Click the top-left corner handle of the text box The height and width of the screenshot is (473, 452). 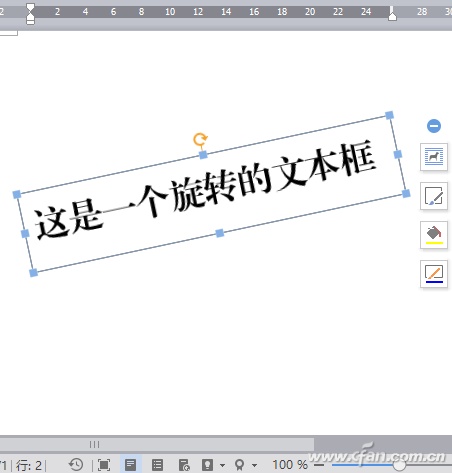(x=17, y=194)
